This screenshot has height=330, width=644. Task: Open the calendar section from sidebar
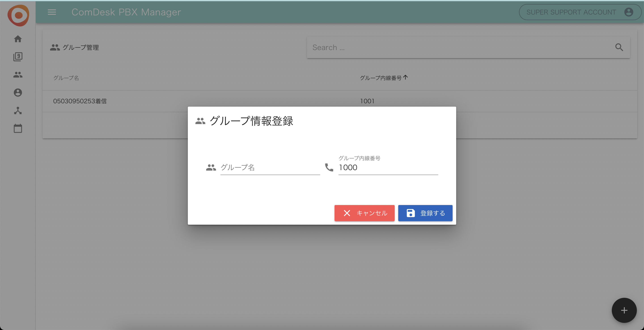click(x=18, y=128)
